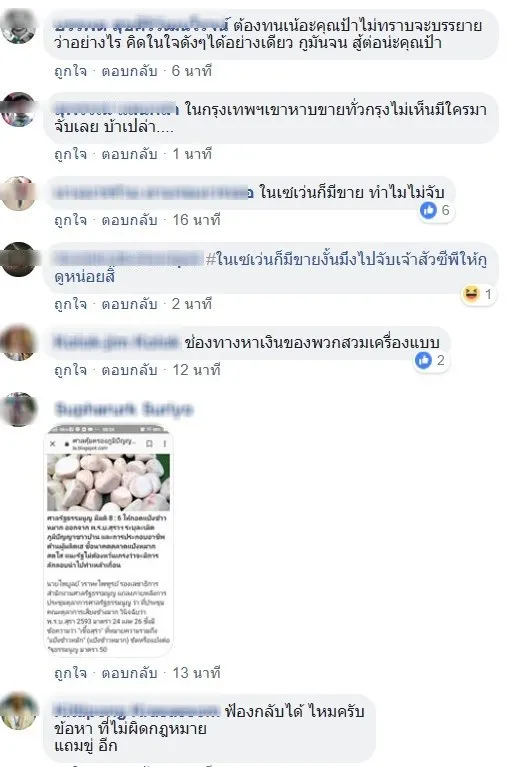The width and height of the screenshot is (512, 767).
Task: Reply to the comment posted 2 นาที ago
Action: tap(129, 304)
